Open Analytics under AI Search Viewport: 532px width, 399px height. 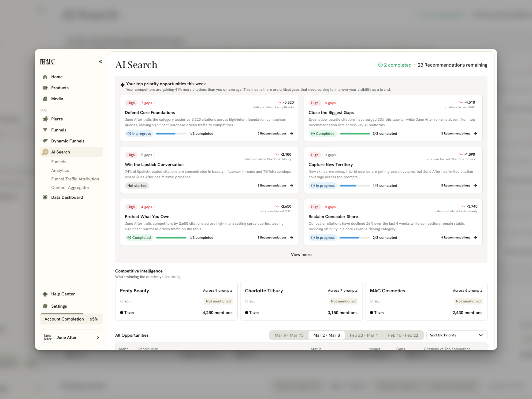point(60,170)
